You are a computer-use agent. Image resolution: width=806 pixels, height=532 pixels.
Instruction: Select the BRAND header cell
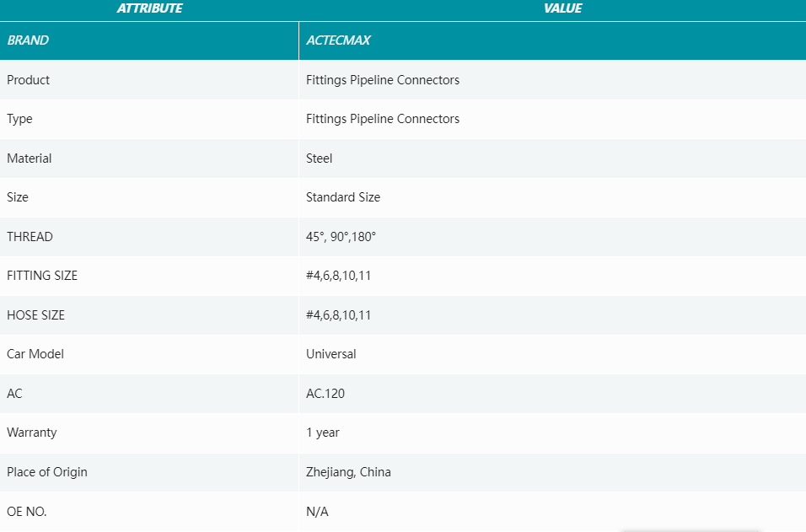(28, 40)
